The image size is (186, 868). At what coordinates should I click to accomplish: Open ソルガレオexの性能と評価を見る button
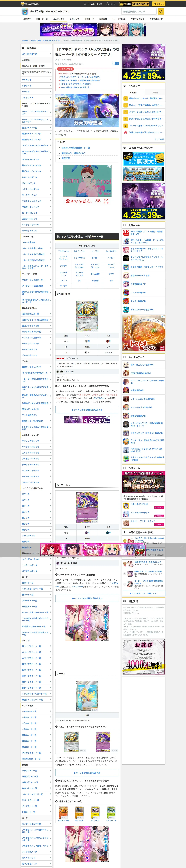pos(87,410)
